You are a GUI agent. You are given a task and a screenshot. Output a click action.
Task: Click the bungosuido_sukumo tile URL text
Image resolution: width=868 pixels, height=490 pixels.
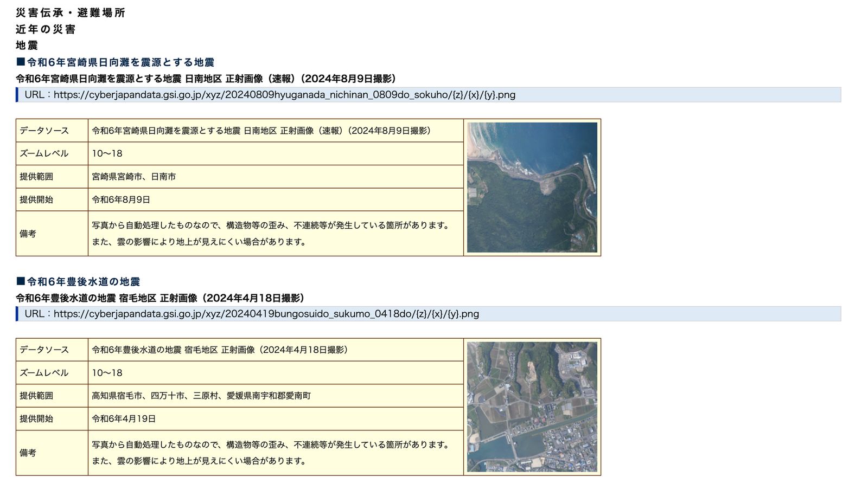tap(266, 314)
